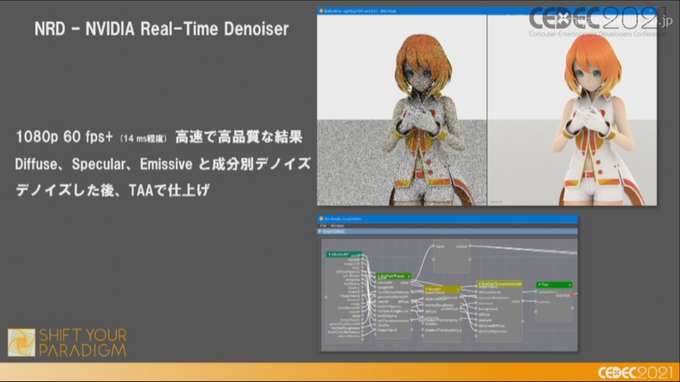Viewport: 680px width, 382px height.
Task: Open the File menu in graph editor
Action: (x=323, y=226)
